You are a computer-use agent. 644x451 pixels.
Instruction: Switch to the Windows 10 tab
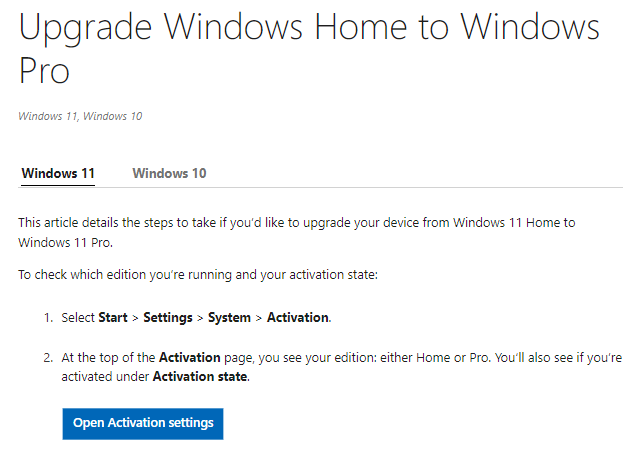tap(169, 173)
